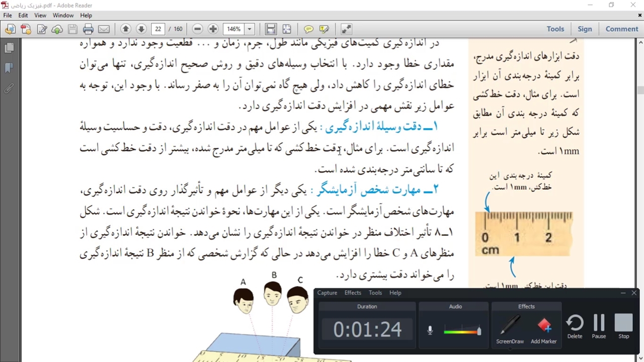Switch to read mode (expand arrows icon)
The image size is (644, 362).
[x=346, y=29]
